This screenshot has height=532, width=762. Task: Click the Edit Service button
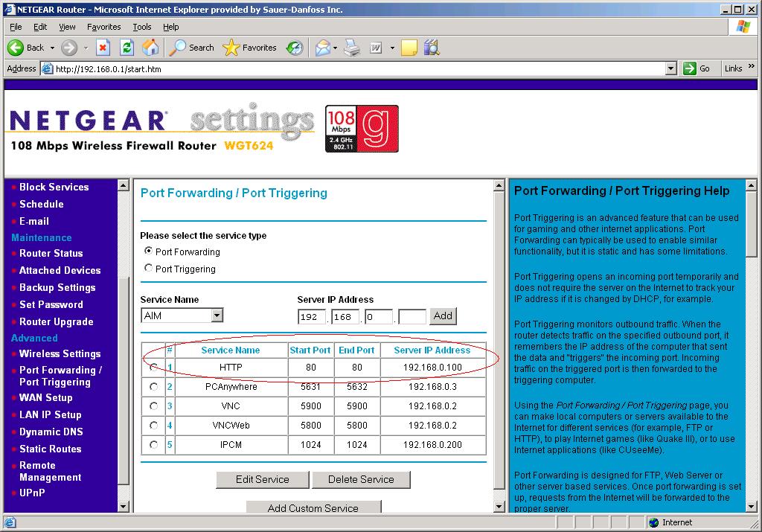click(263, 479)
